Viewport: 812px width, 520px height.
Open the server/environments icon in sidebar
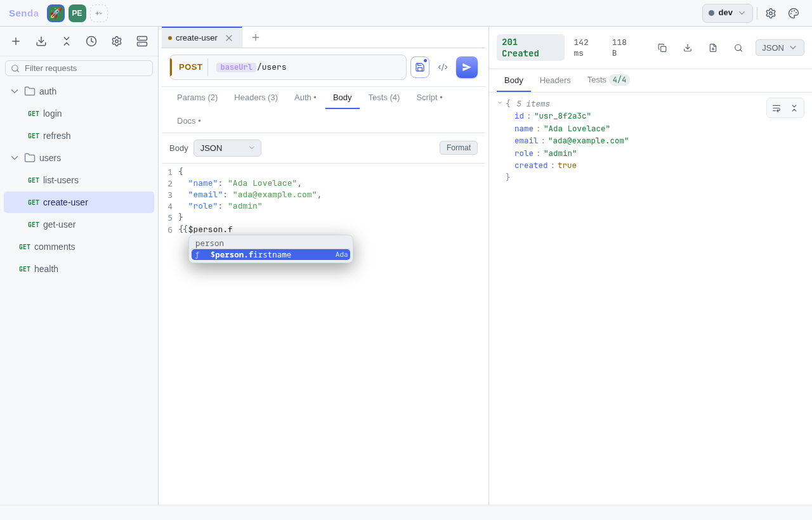tap(142, 41)
